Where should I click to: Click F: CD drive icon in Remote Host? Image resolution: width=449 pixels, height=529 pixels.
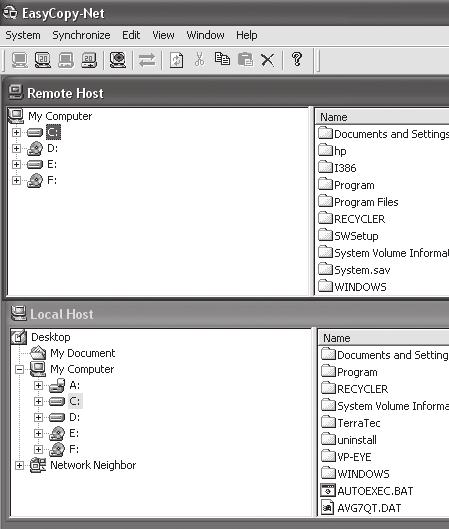[35, 180]
